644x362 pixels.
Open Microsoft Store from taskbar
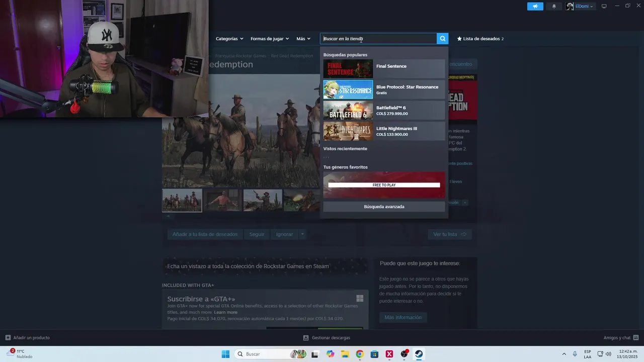tap(374, 354)
